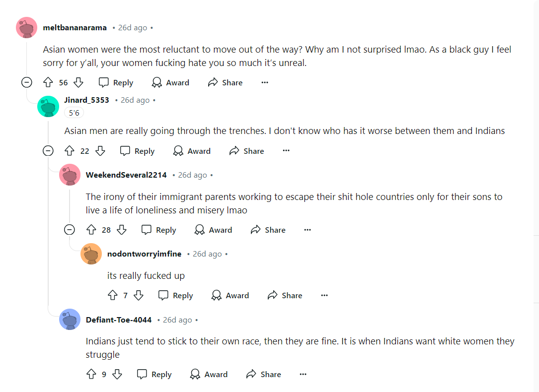Share nodontworryimfine's comment
Screen dimensions: 539x392
(285, 295)
